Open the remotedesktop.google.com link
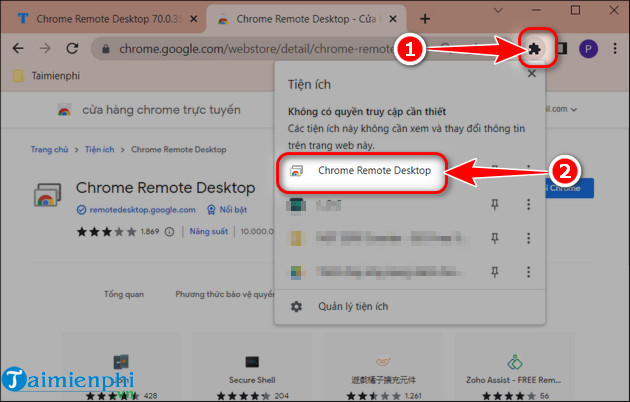The width and height of the screenshot is (630, 402). (x=142, y=210)
